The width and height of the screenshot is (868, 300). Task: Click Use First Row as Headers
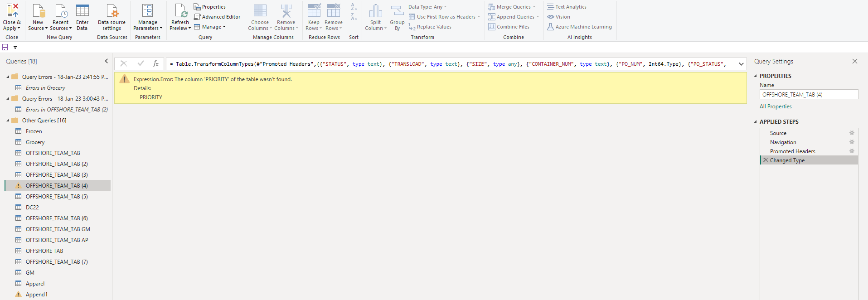(444, 17)
